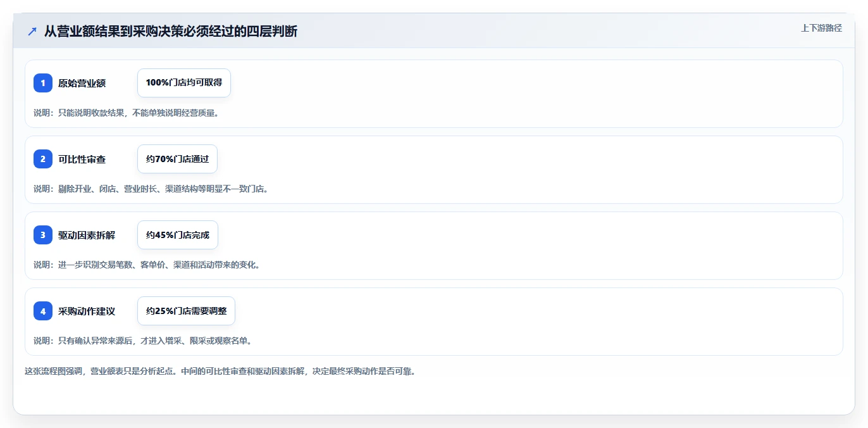This screenshot has height=428, width=868.
Task: Click the '驱动因素拆解' step label
Action: tap(87, 235)
